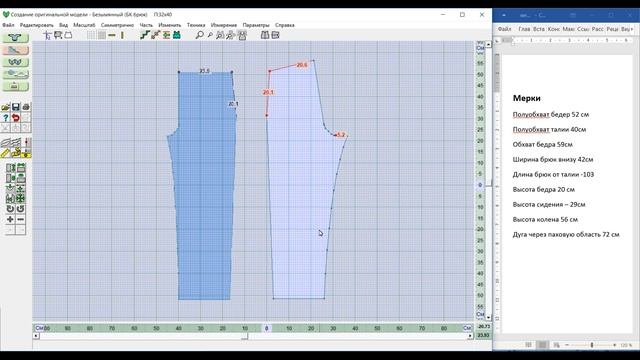Click the red 20.6 measurement label
640x360 pixels.
click(302, 65)
